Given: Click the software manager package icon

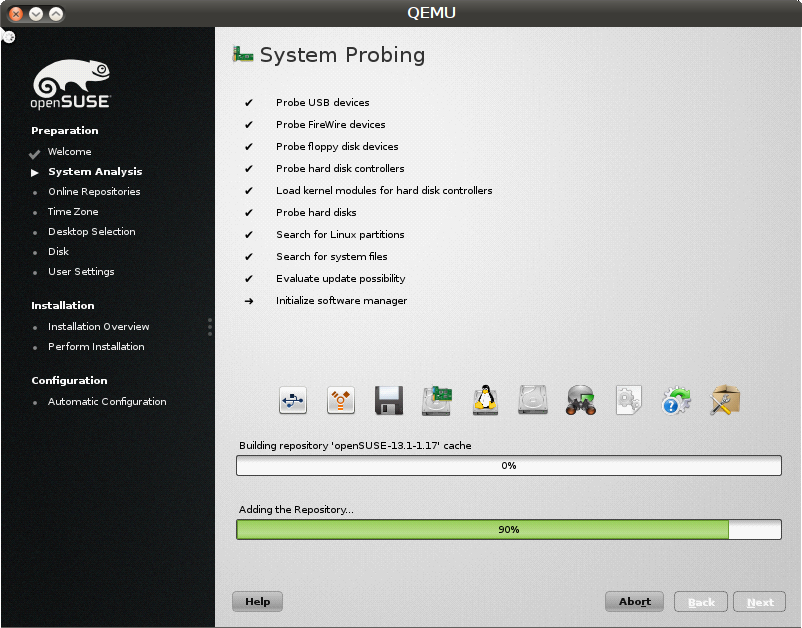Looking at the screenshot, I should click(x=725, y=401).
